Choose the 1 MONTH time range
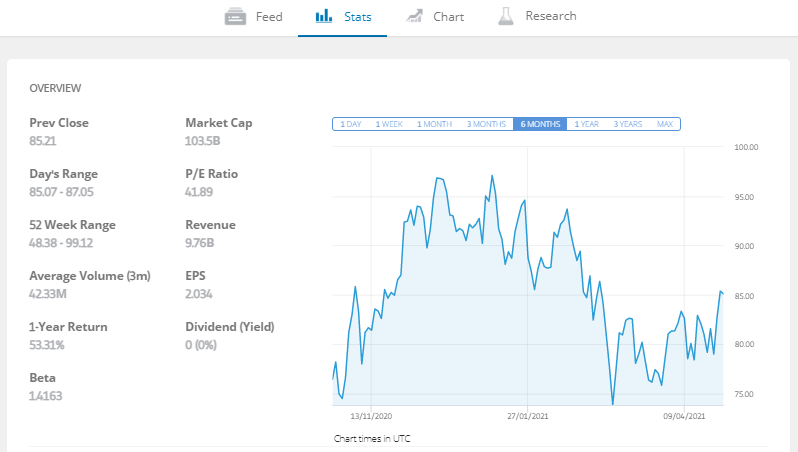 (435, 124)
